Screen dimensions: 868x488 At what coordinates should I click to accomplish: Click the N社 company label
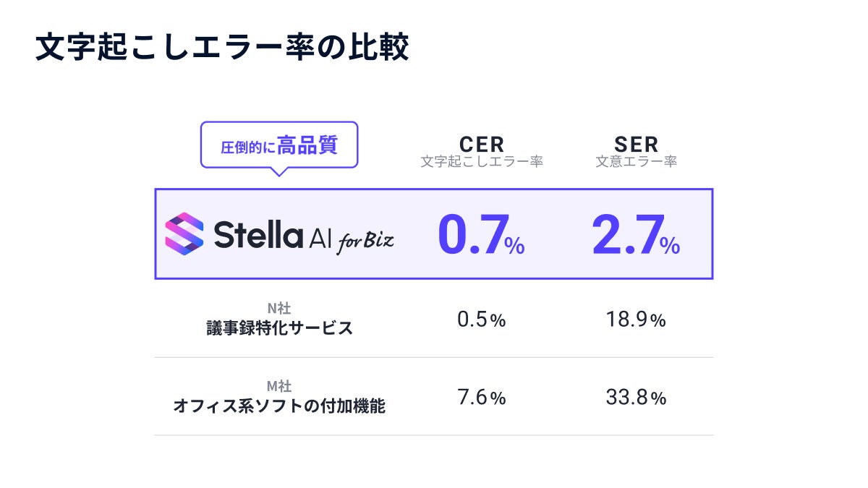click(x=279, y=309)
